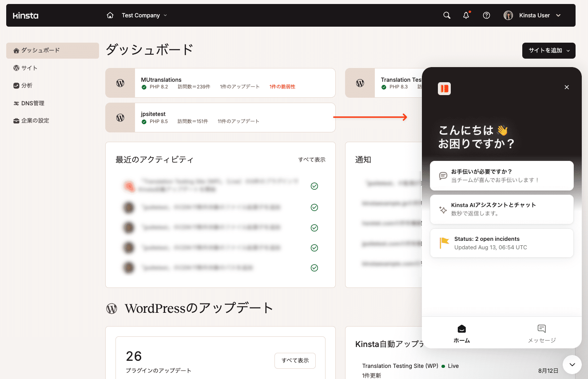Click 1件の脆弱性 warning on MUtranslations
588x379 pixels.
[282, 87]
